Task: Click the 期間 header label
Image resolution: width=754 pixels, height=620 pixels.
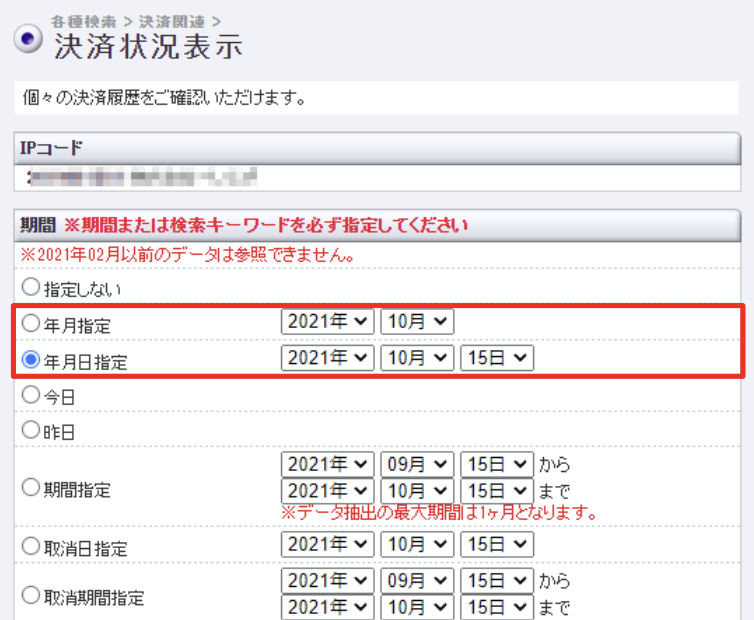Action: click(x=38, y=225)
